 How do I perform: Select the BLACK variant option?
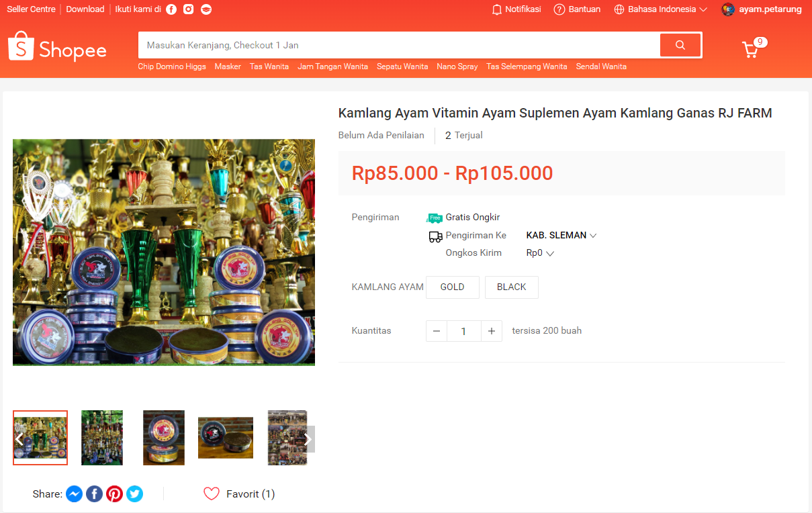pos(512,287)
